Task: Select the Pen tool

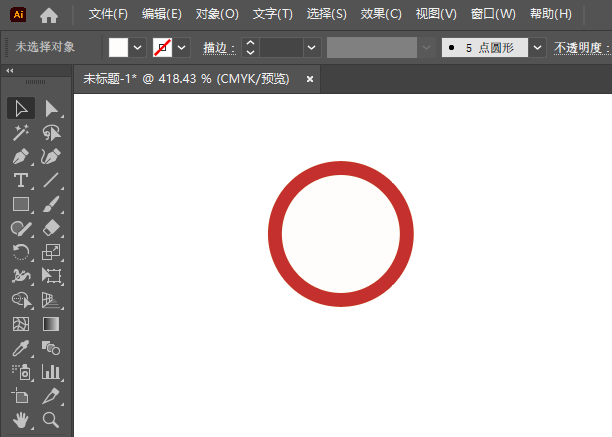Action: [x=21, y=156]
